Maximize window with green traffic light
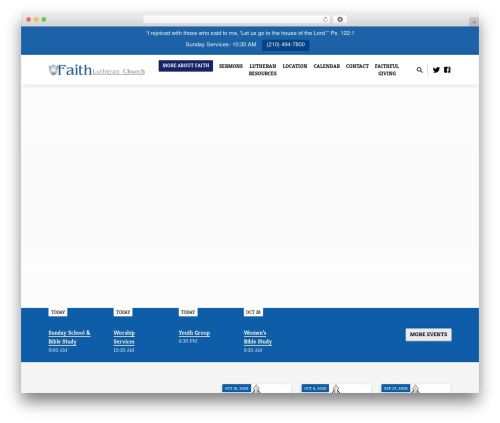 pyautogui.click(x=44, y=19)
